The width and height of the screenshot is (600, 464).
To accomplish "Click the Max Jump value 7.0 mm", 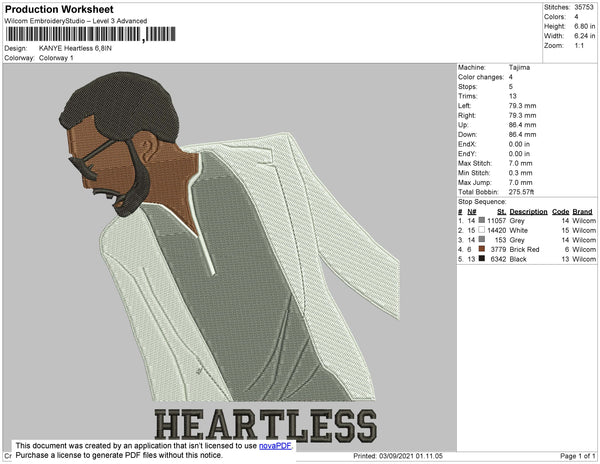I will pyautogui.click(x=520, y=182).
